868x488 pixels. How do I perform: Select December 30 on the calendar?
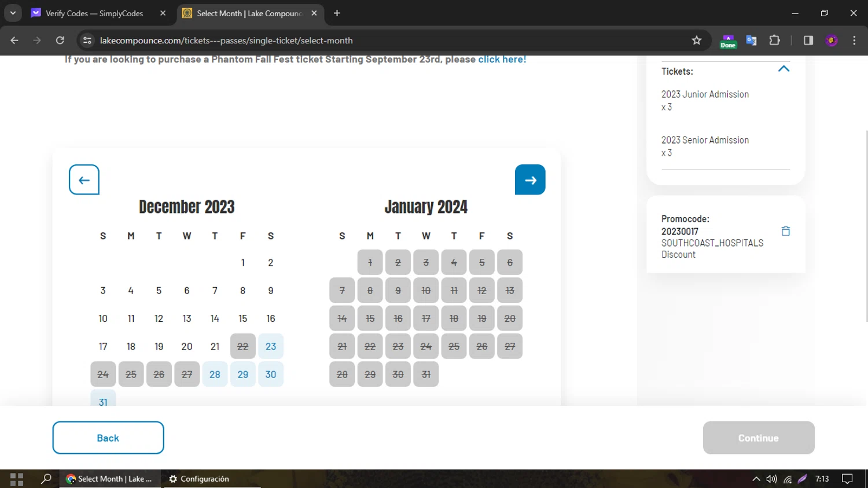[x=271, y=374]
